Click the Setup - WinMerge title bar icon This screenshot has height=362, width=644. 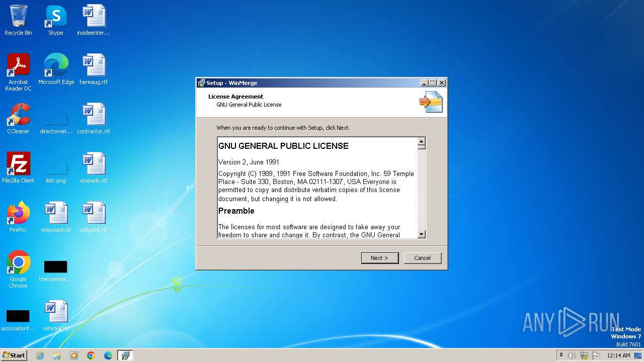(x=201, y=83)
